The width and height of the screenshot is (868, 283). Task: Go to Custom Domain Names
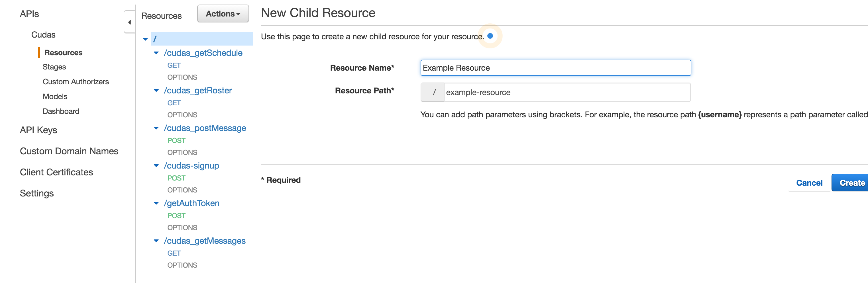[69, 151]
